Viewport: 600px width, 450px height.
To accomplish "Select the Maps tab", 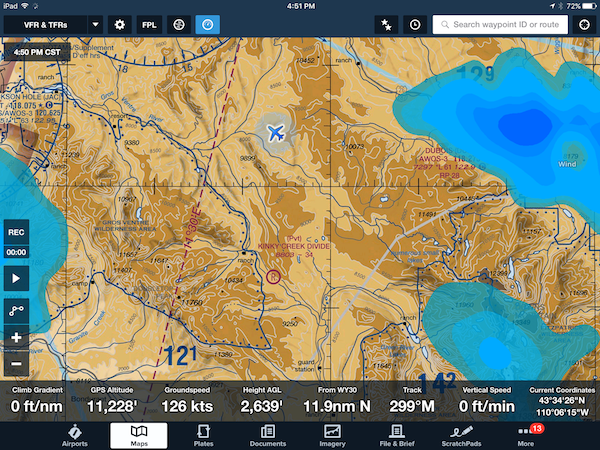I will tap(139, 436).
